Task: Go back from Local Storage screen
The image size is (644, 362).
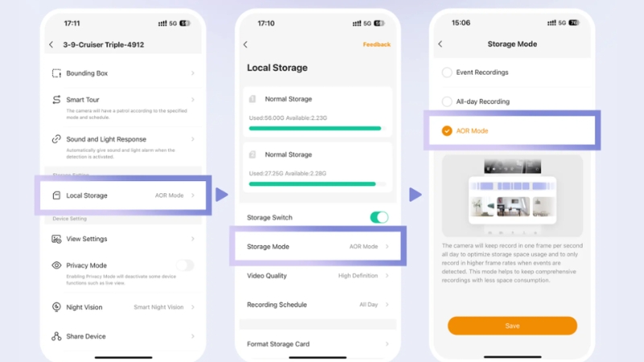Action: (246, 44)
